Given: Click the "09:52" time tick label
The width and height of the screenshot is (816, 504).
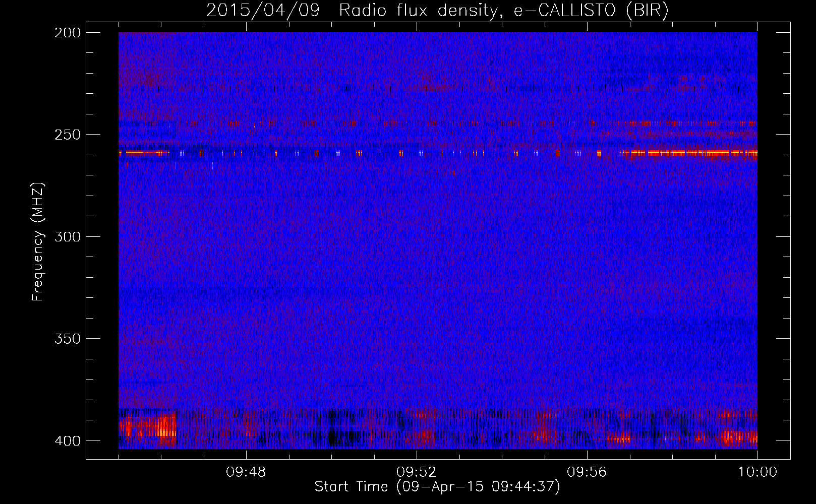Looking at the screenshot, I should point(417,472).
